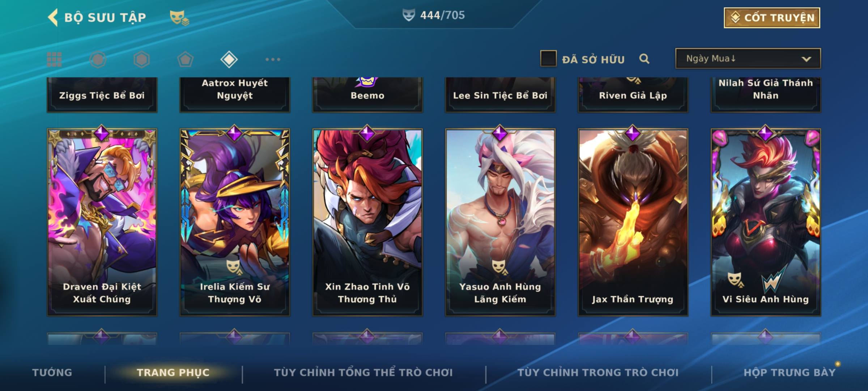Screen dimensions: 868x391
Task: Go back from Bộ Sưu Tập
Action: (53, 17)
